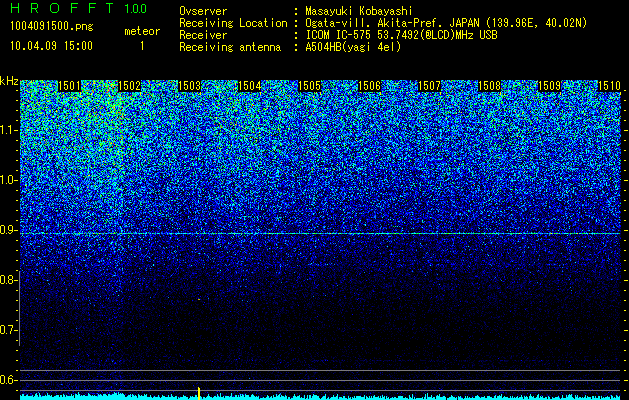
Task: Click the 'Receiver' field label
Action: [203, 35]
